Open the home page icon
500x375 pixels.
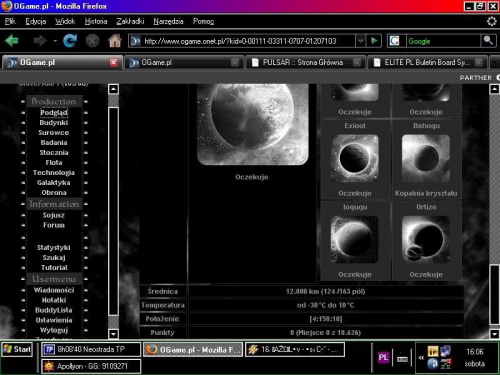coord(115,41)
